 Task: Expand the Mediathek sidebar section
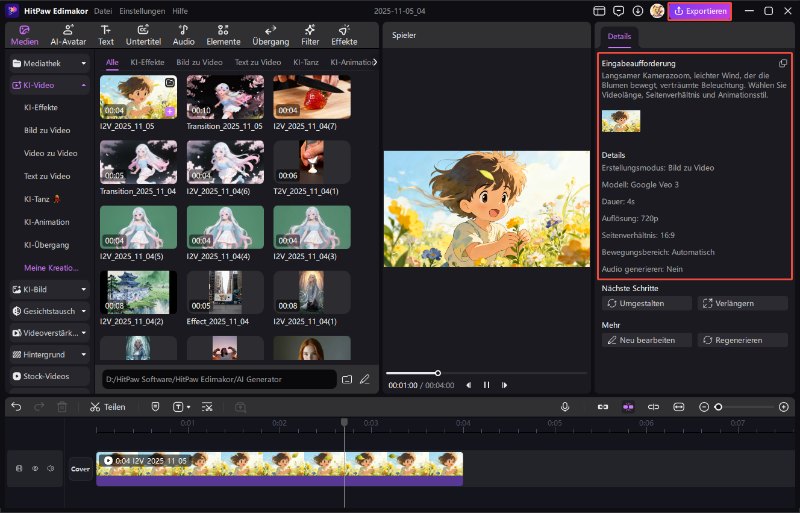[x=83, y=63]
